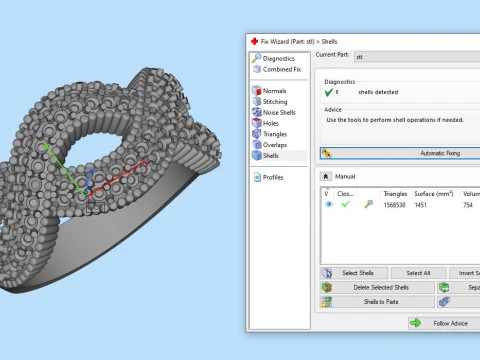The width and height of the screenshot is (480, 360).
Task: Collapse the Manual section
Action: click(x=326, y=176)
